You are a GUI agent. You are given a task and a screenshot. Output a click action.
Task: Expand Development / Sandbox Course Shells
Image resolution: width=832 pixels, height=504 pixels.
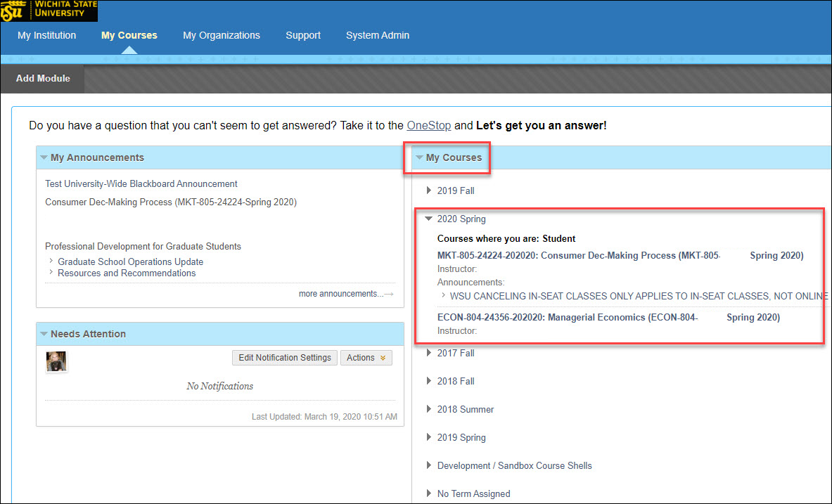point(429,465)
